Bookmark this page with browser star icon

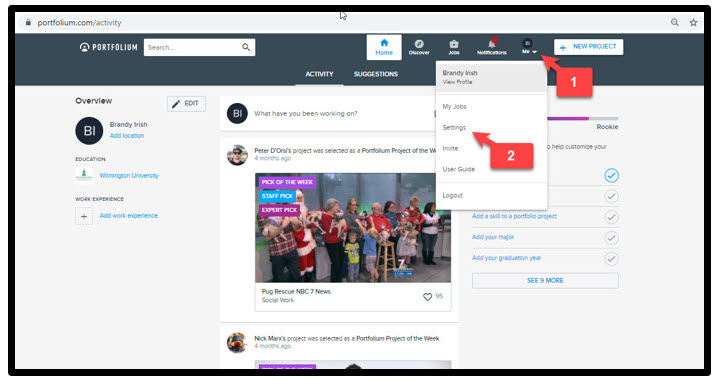point(693,22)
